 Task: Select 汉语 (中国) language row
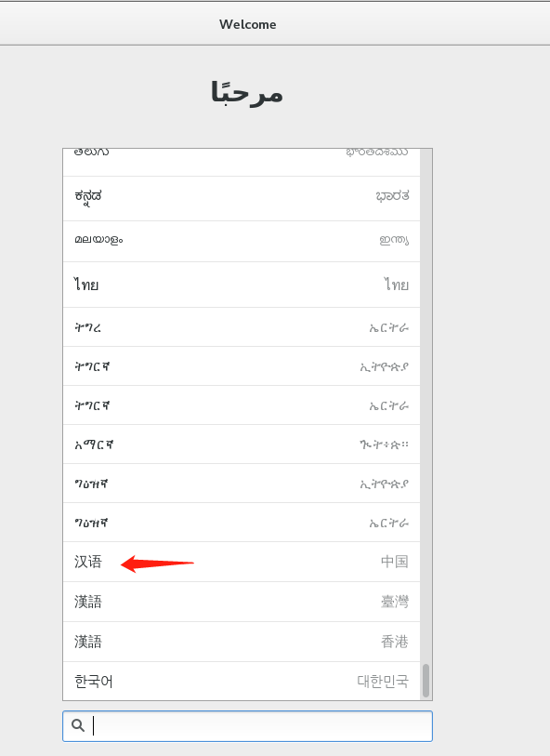click(242, 562)
